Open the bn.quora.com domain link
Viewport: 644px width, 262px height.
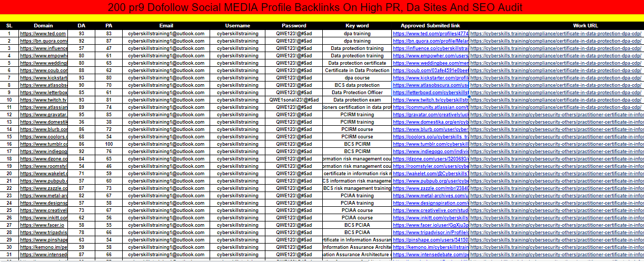point(44,41)
